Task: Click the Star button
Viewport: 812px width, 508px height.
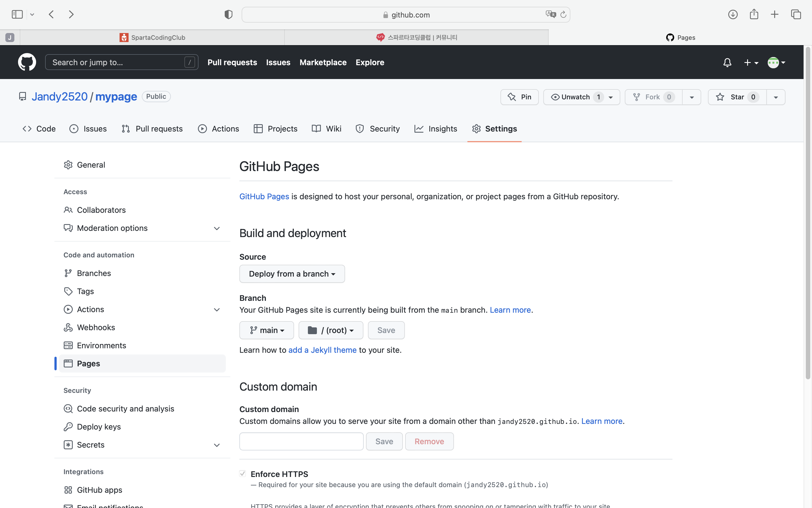Action: point(737,97)
